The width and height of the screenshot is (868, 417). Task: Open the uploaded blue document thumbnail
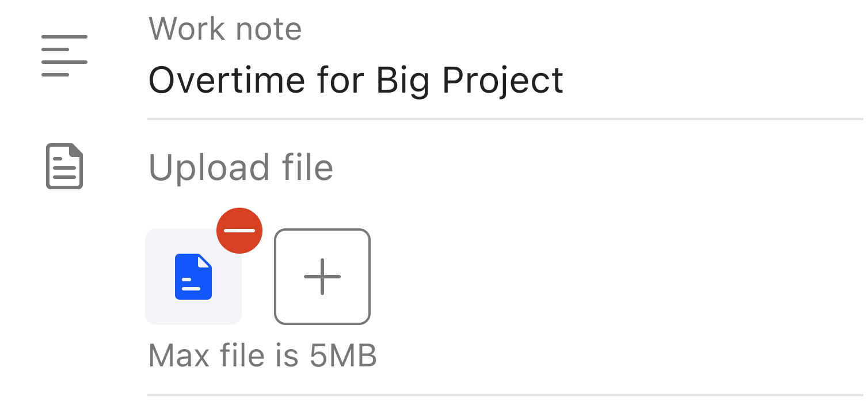(x=193, y=277)
